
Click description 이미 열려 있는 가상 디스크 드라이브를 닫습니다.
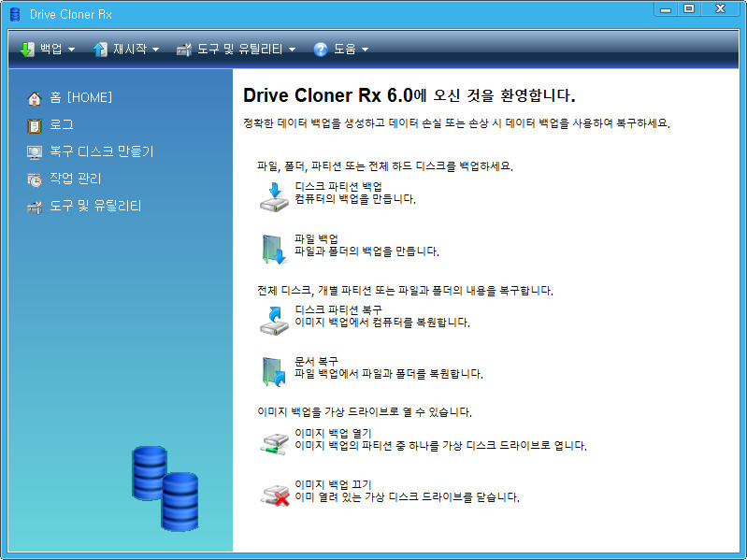[407, 497]
